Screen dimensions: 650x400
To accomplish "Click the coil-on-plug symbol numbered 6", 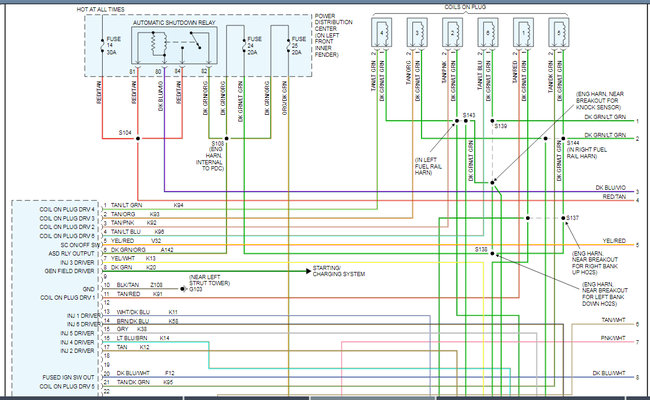I will pos(488,32).
